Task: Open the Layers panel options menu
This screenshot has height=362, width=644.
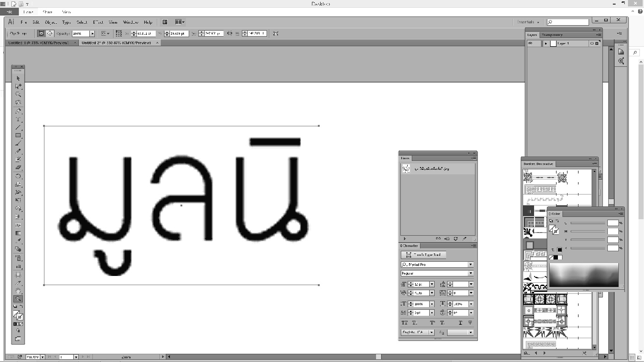Action: (598, 35)
